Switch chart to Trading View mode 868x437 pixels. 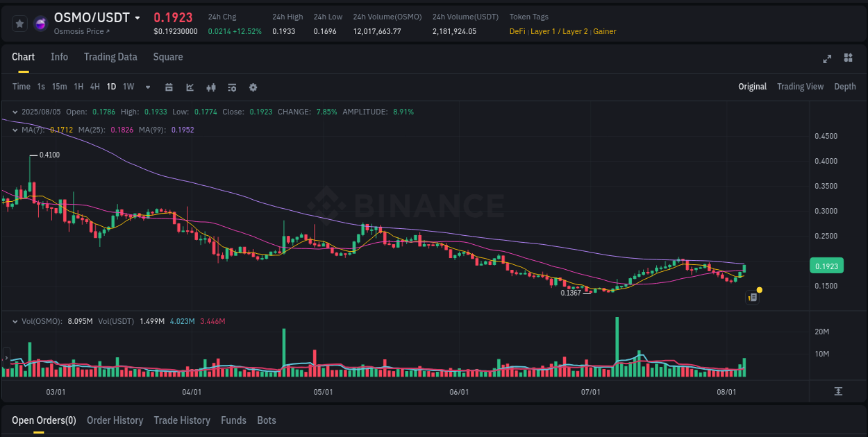pos(800,87)
